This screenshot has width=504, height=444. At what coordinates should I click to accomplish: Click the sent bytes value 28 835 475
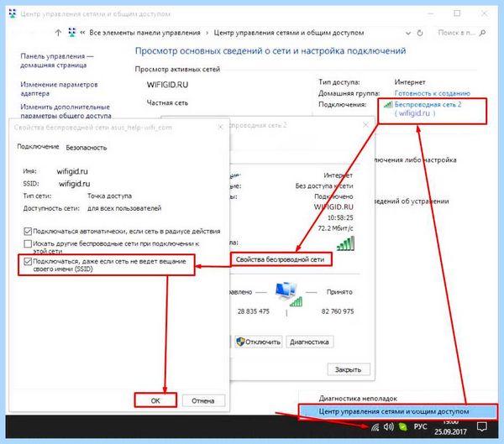tap(254, 311)
